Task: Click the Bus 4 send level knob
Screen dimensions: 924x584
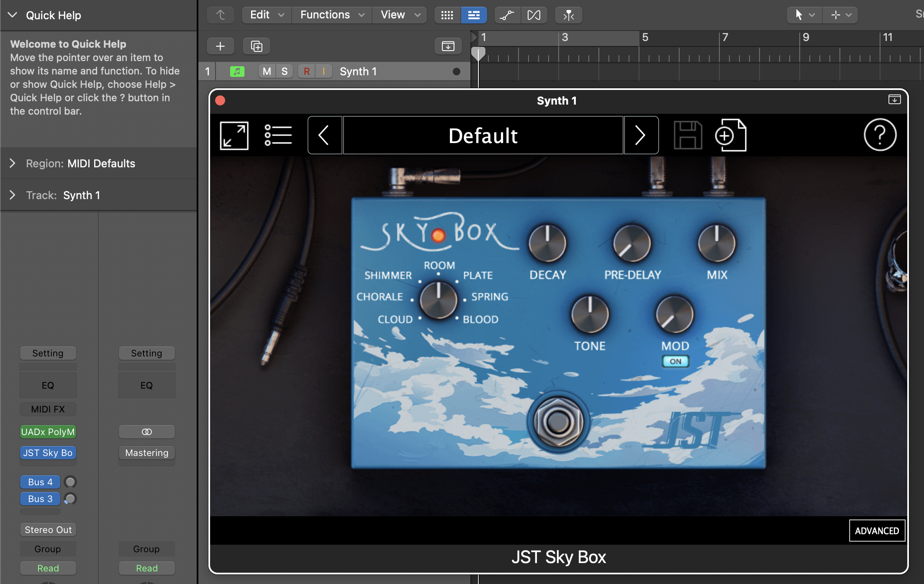Action: point(70,482)
